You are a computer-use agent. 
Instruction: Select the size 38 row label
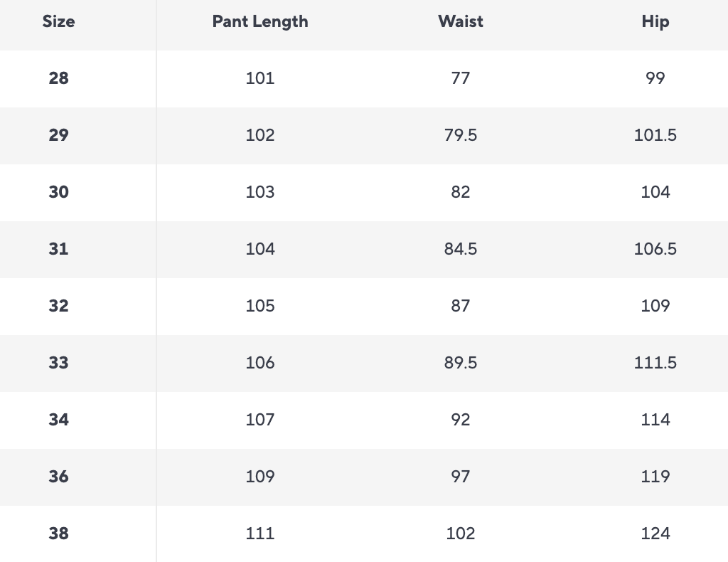58,534
